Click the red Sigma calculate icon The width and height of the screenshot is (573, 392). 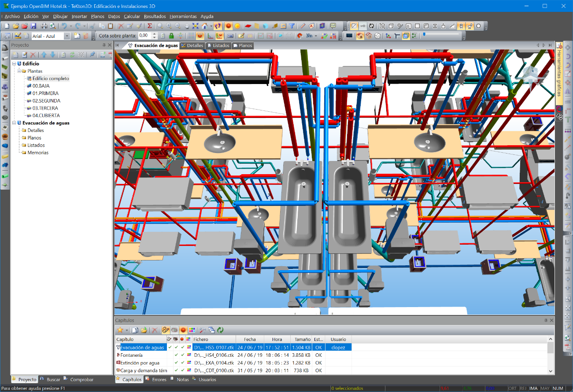tap(150, 26)
